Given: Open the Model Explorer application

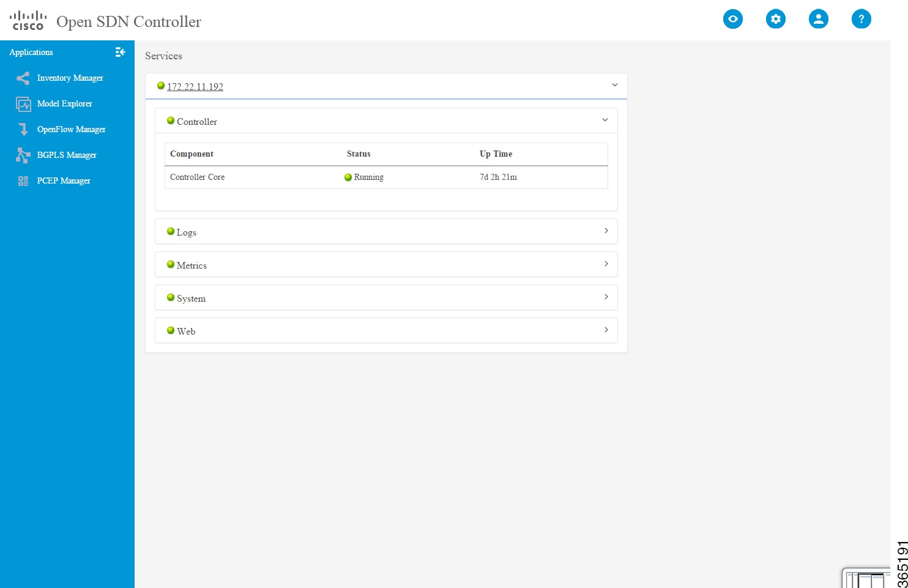Looking at the screenshot, I should tap(65, 103).
